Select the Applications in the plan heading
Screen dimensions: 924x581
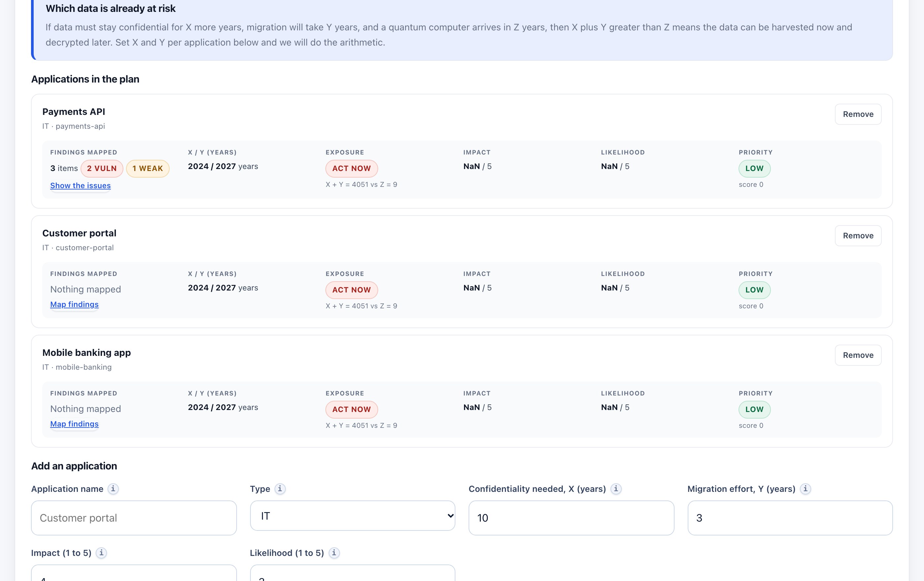pyautogui.click(x=85, y=79)
